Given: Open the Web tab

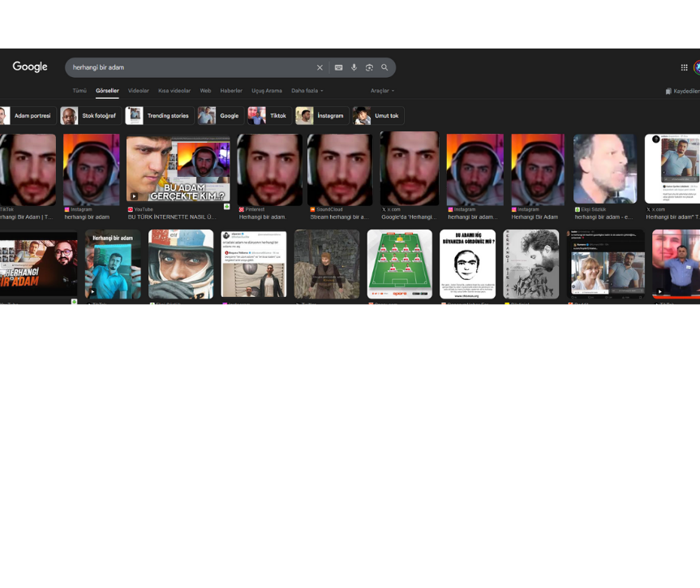Looking at the screenshot, I should [x=205, y=91].
